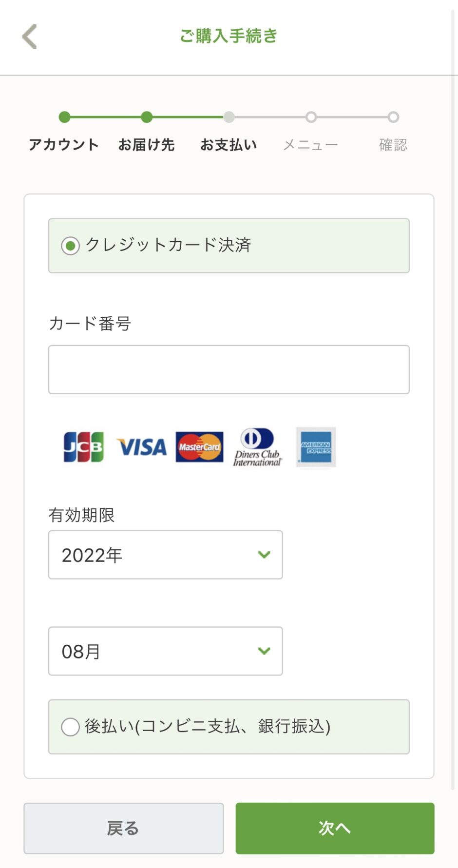458x868 pixels.
Task: Click the filled お支払い progress step circle
Action: tap(229, 117)
